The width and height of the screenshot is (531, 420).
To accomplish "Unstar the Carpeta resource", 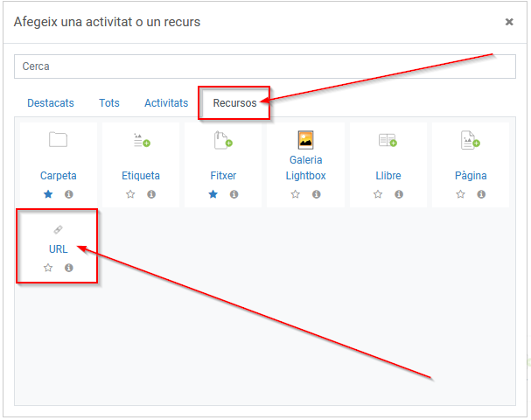I will coord(48,194).
